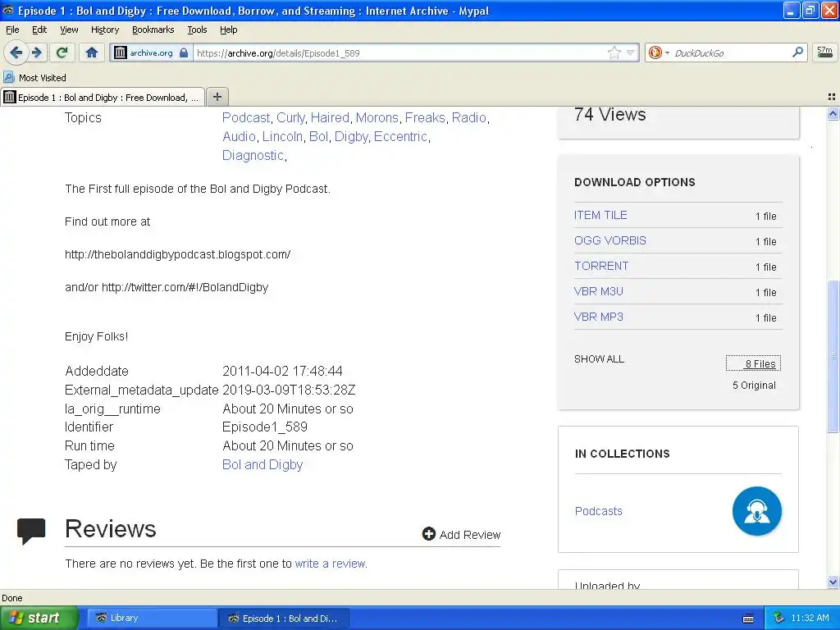
Task: Download the VBR MP3 file
Action: [x=598, y=317]
